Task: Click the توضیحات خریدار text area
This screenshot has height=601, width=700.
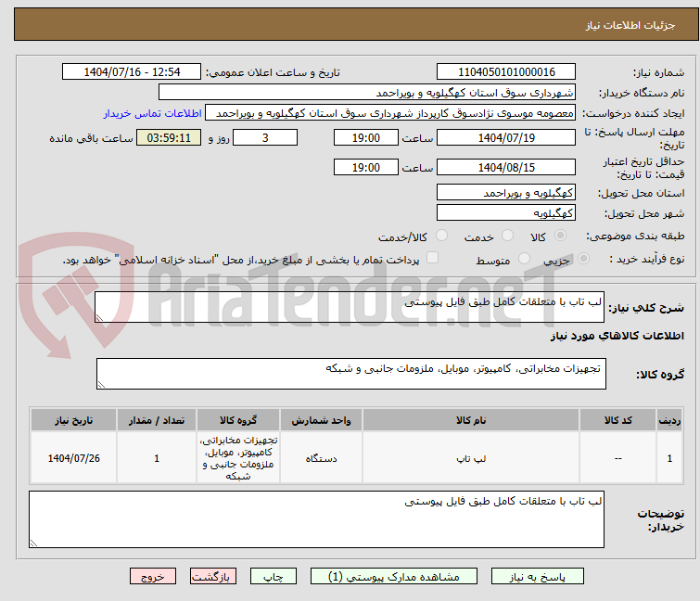Action: pyautogui.click(x=316, y=518)
